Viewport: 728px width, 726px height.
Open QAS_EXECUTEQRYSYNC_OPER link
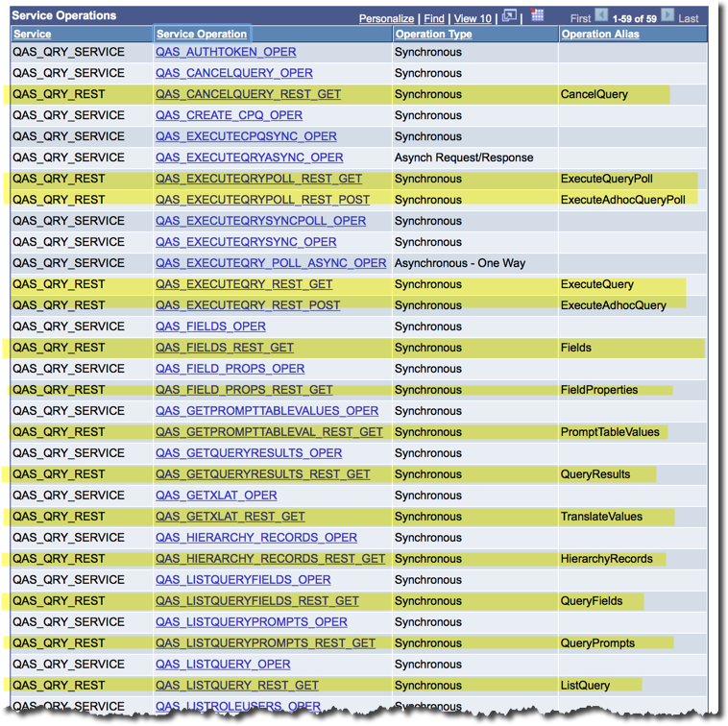(246, 242)
